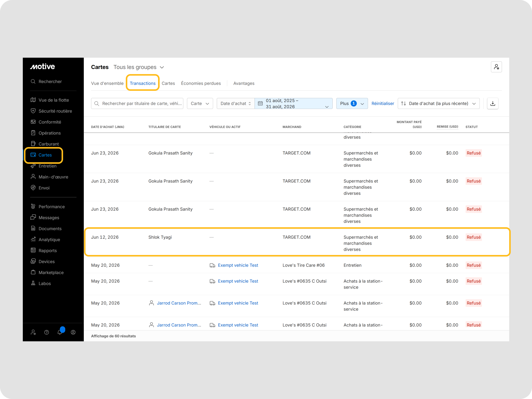Open the notifications bell icon
This screenshot has width=532, height=399.
point(60,332)
